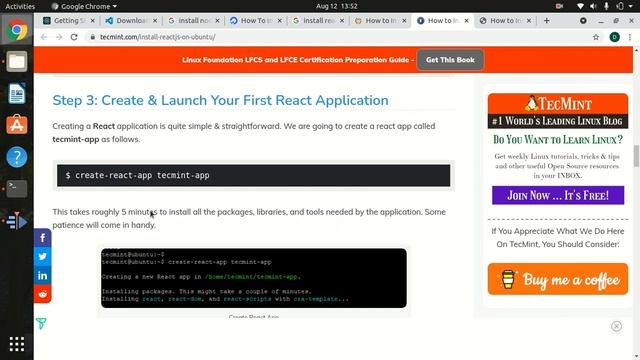This screenshot has width=640, height=360.
Task: Launch Terminal from the dock
Action: tap(17, 189)
